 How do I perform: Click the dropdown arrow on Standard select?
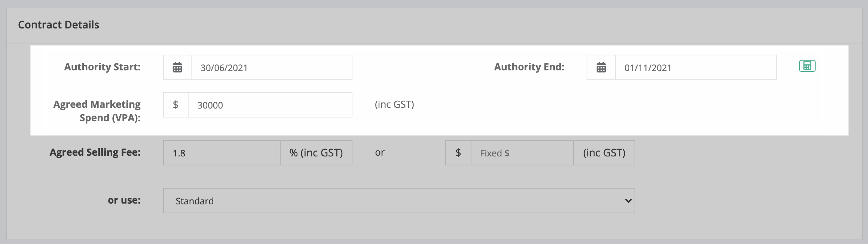click(628, 201)
